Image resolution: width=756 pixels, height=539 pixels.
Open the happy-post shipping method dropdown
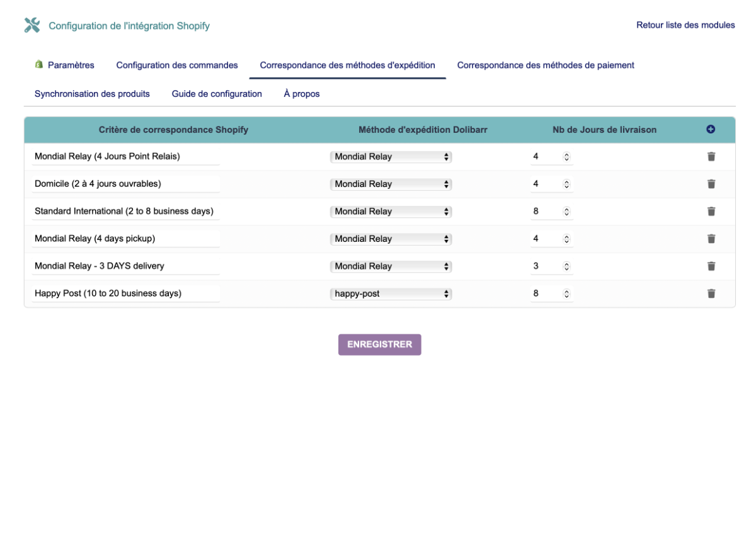pos(391,293)
